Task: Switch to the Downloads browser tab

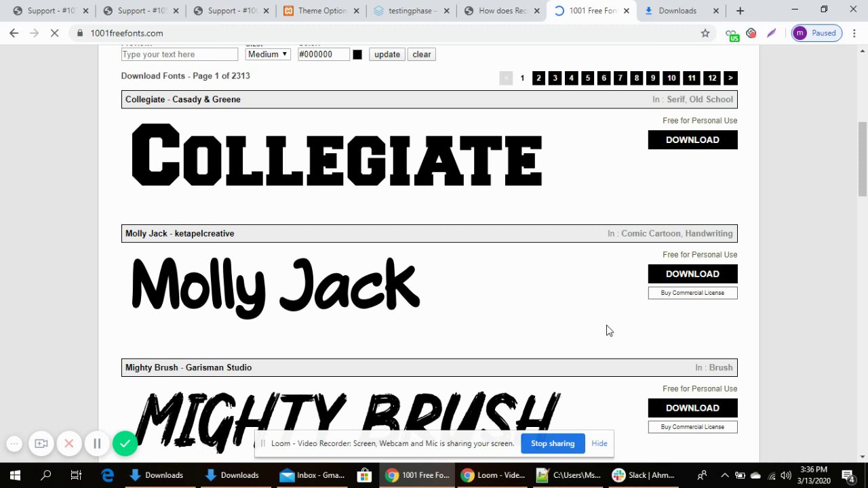Action: coord(682,11)
